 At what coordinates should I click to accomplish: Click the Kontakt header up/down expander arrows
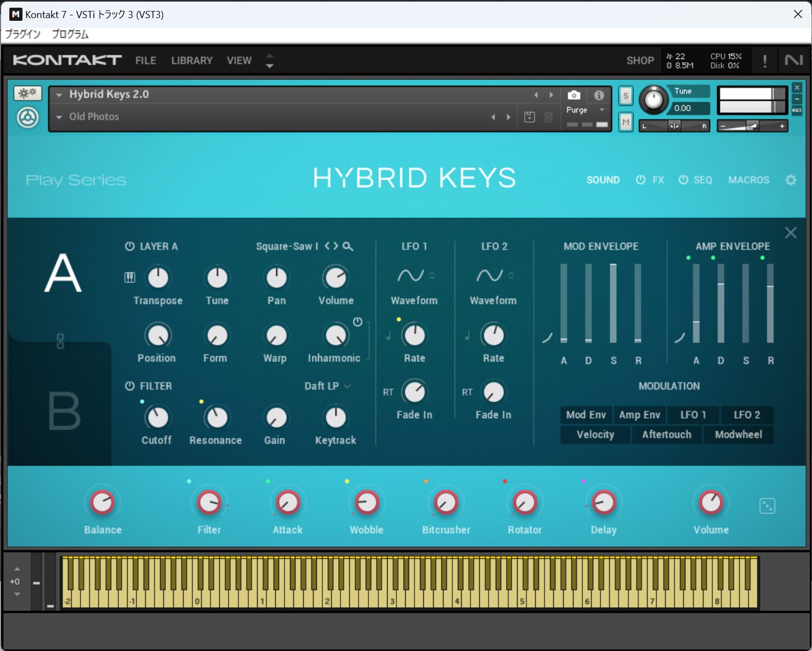[269, 60]
